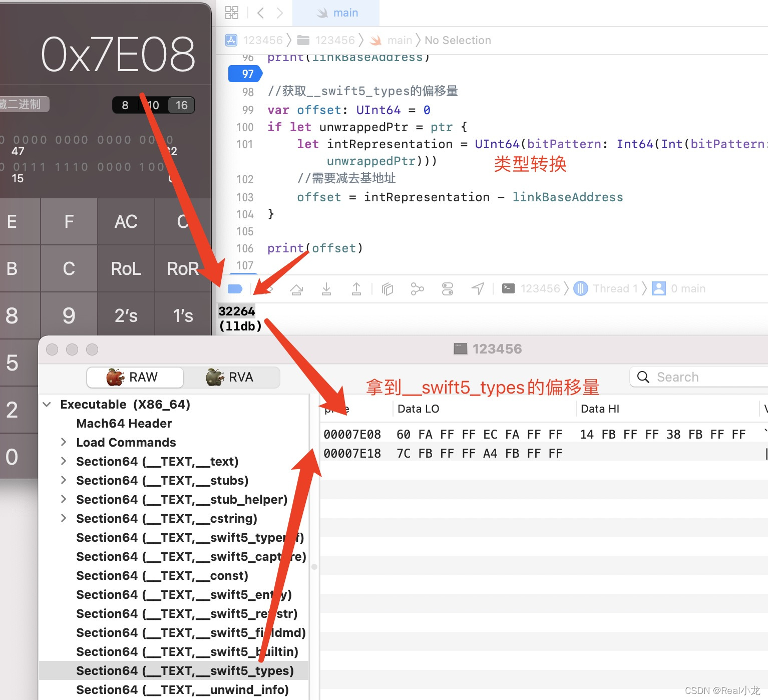Click the step into debug button
Image resolution: width=768 pixels, height=700 pixels.
tap(326, 289)
